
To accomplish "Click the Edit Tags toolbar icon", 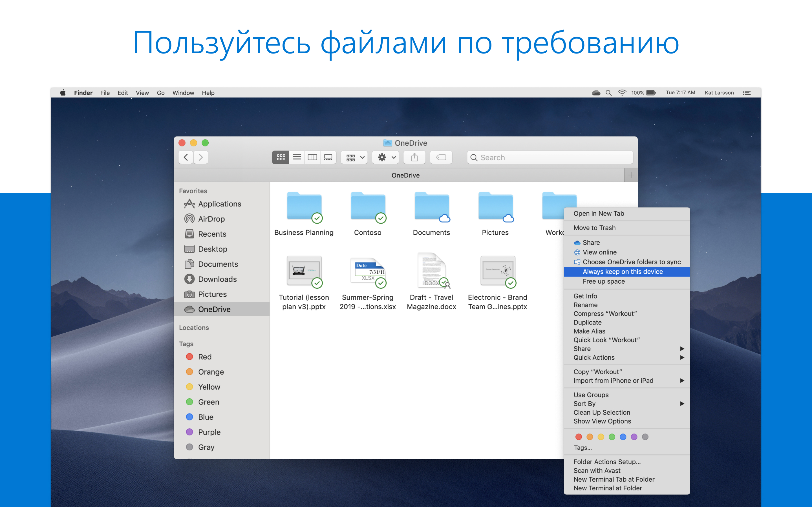I will tap(441, 157).
